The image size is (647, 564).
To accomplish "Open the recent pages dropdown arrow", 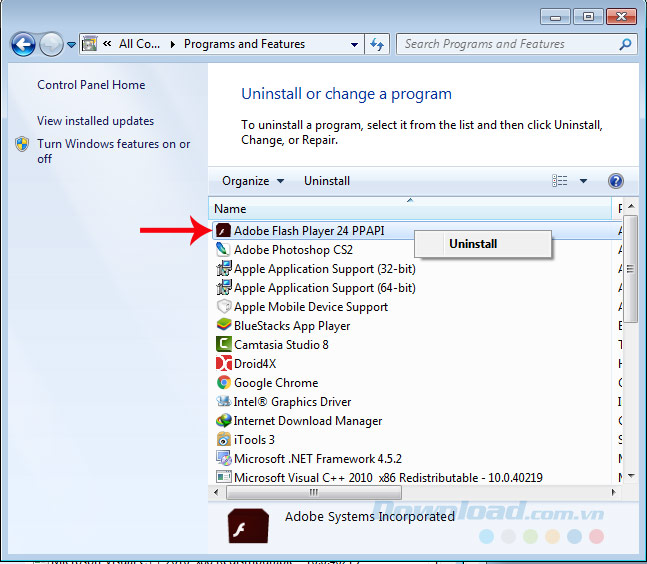I will [x=71, y=45].
